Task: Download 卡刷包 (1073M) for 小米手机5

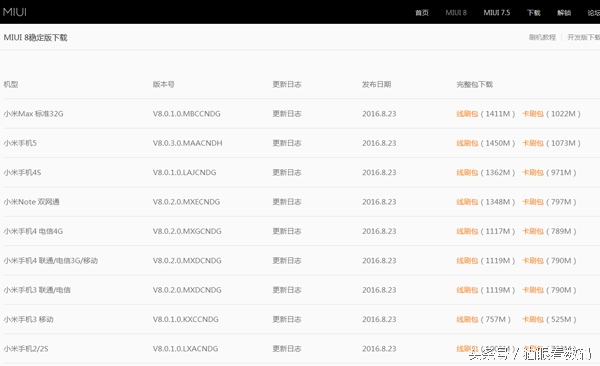Action: tap(533, 143)
